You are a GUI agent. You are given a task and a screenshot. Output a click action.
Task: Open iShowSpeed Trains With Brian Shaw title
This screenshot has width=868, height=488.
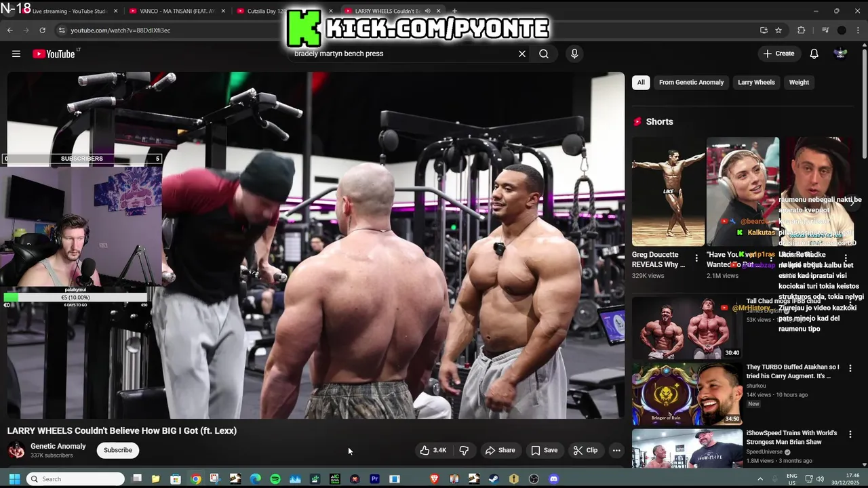pos(791,437)
